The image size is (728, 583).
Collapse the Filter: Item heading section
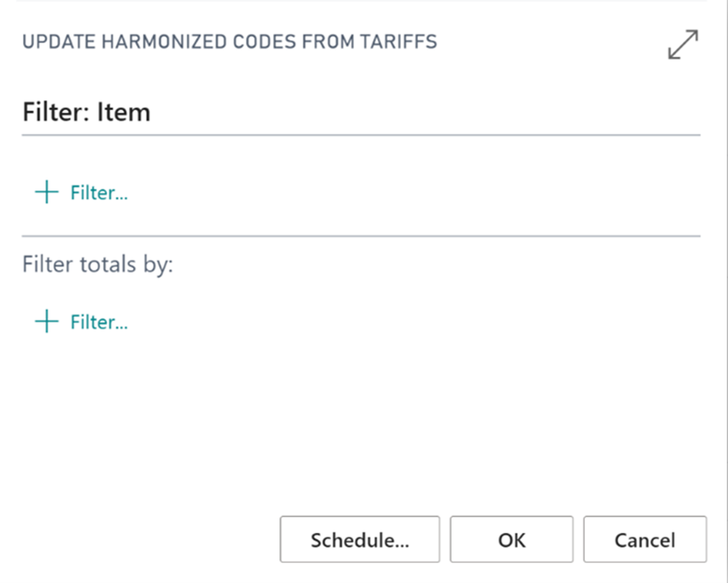click(86, 112)
